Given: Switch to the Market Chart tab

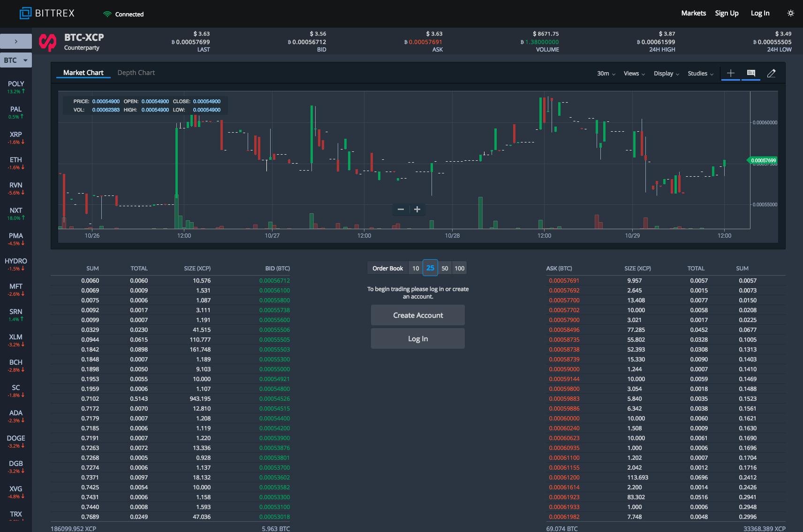Looking at the screenshot, I should tap(83, 73).
